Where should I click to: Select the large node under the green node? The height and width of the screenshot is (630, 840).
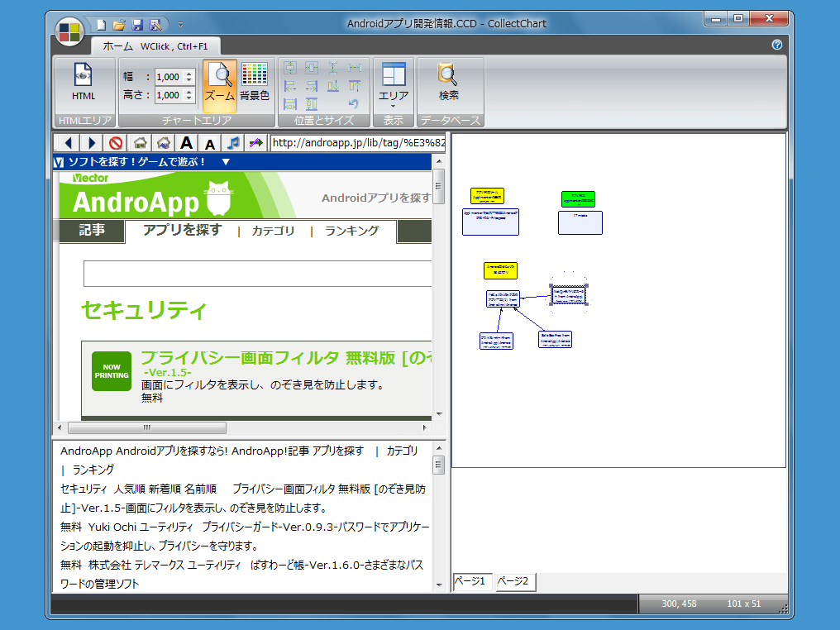click(x=580, y=222)
